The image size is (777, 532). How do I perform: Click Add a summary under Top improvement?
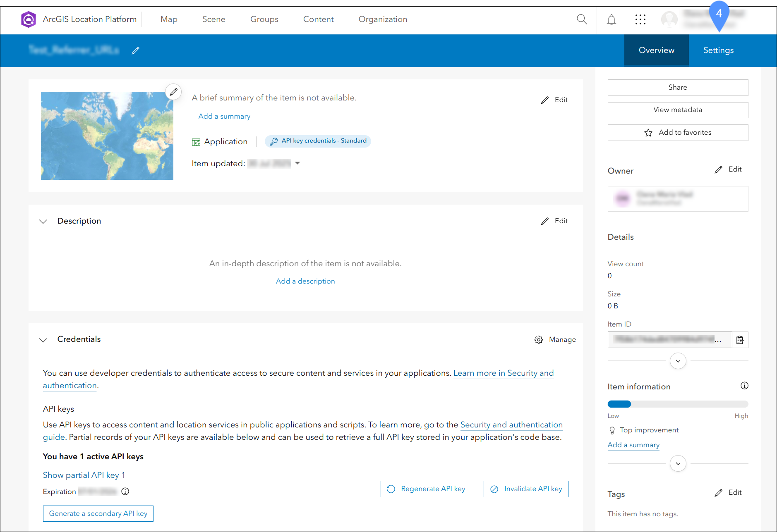tap(633, 445)
